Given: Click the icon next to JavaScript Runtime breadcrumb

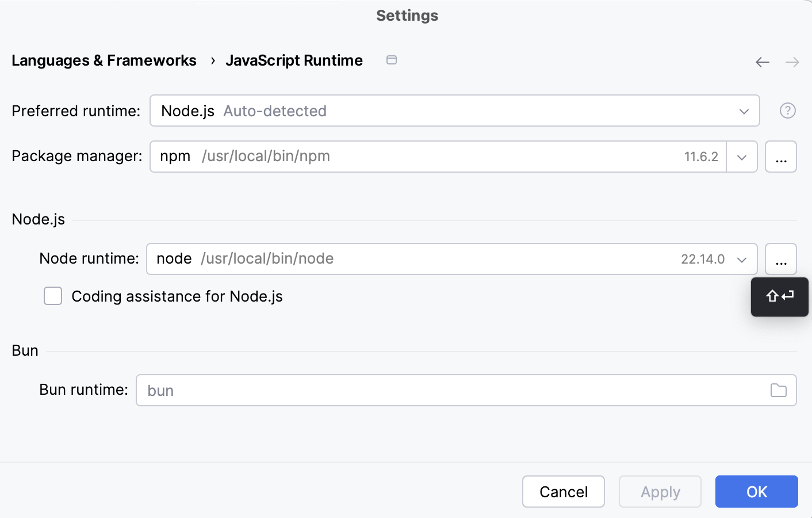Looking at the screenshot, I should (x=392, y=60).
